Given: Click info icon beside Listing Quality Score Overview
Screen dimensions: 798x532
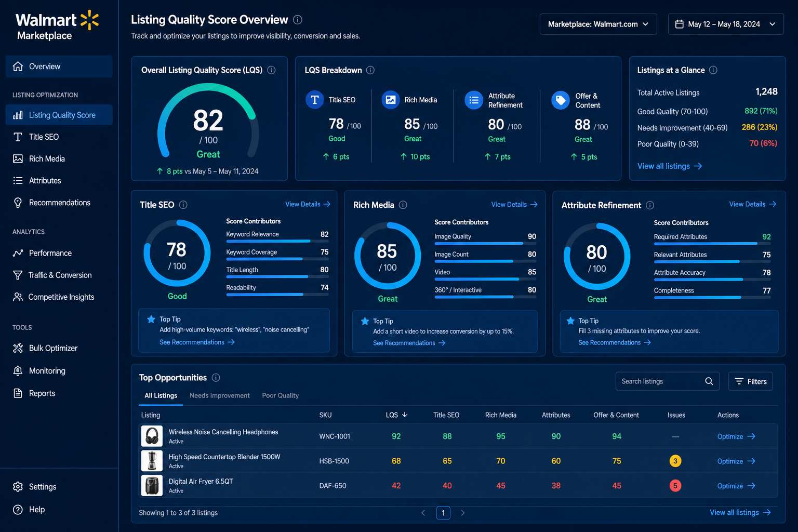Looking at the screenshot, I should pos(298,20).
